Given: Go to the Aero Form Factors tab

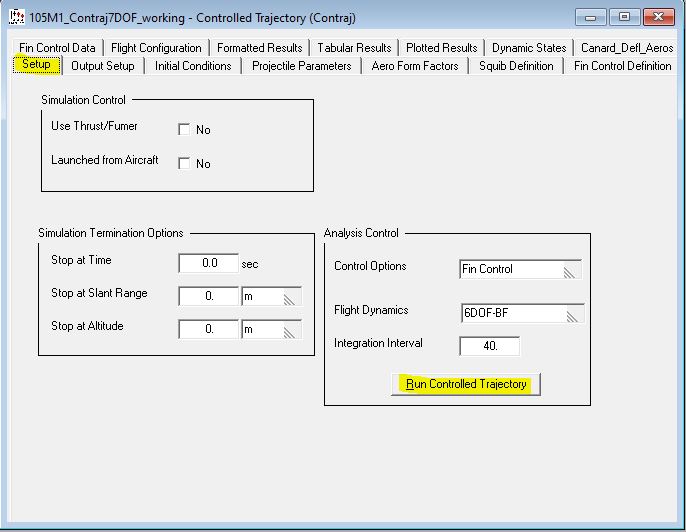Looking at the screenshot, I should (415, 66).
